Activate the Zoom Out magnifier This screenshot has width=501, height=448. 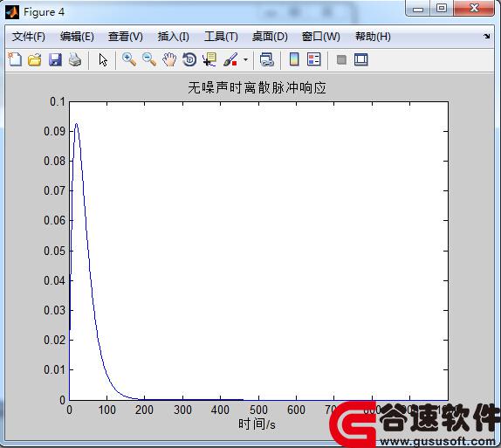[149, 59]
